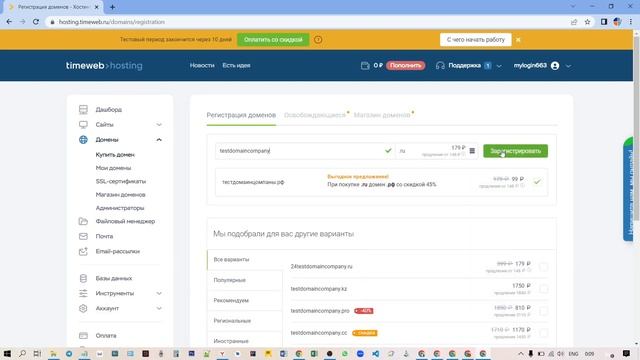Open Купить домен in sidebar
The width and height of the screenshot is (640, 360).
point(115,155)
